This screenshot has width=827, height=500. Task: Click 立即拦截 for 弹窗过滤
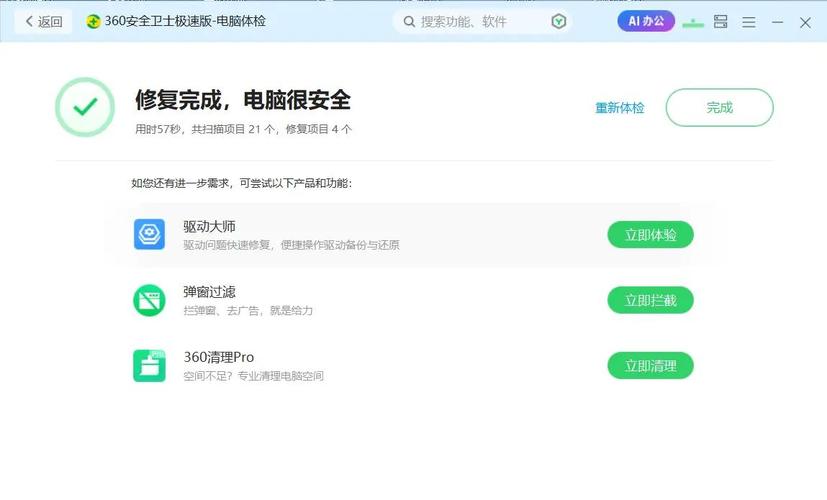(x=650, y=300)
